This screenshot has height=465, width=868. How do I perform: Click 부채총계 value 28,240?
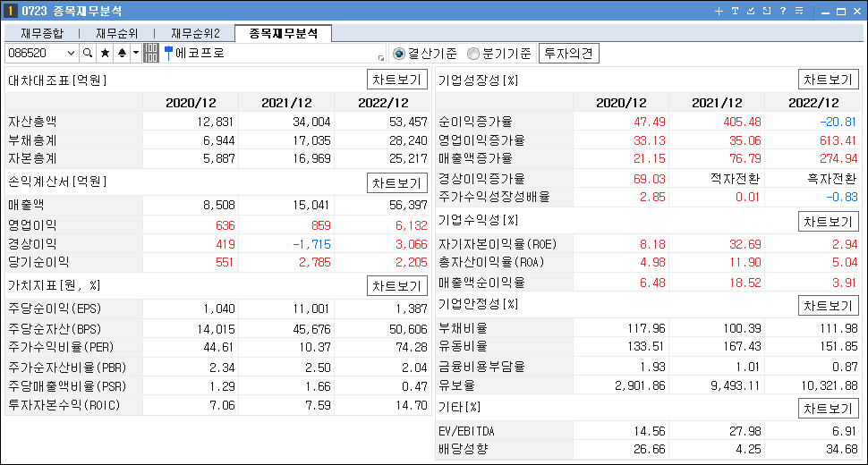(408, 140)
